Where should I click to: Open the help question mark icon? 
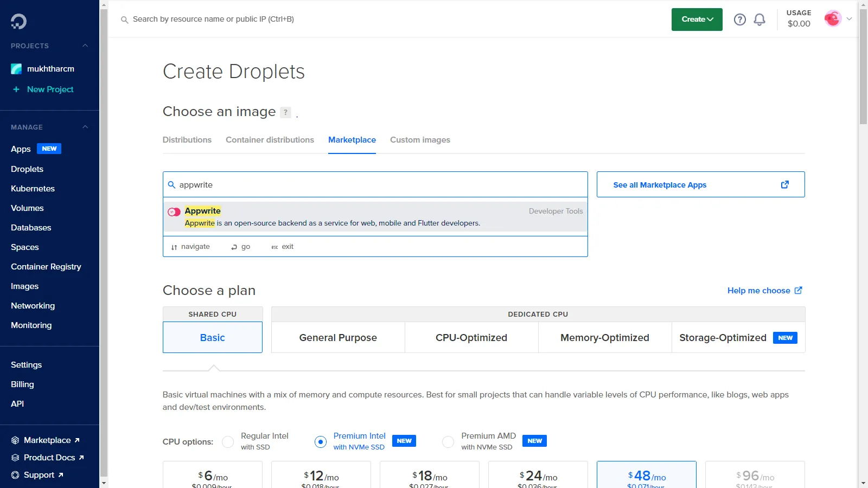pos(739,19)
